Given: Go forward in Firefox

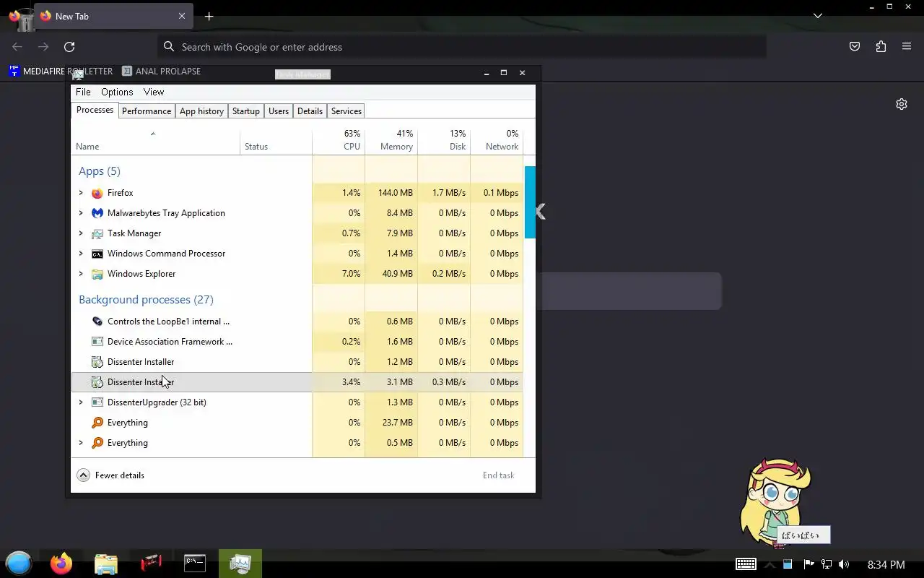Looking at the screenshot, I should 43,47.
